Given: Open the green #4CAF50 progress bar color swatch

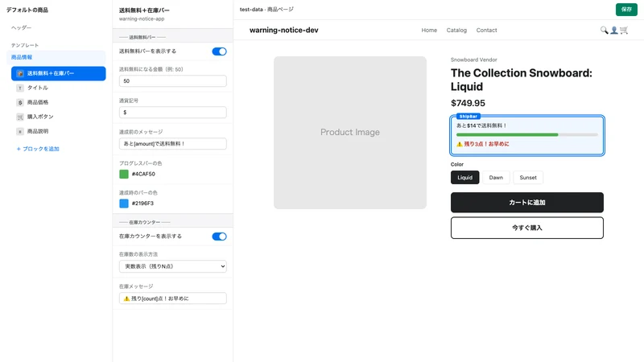Looking at the screenshot, I should pyautogui.click(x=124, y=174).
